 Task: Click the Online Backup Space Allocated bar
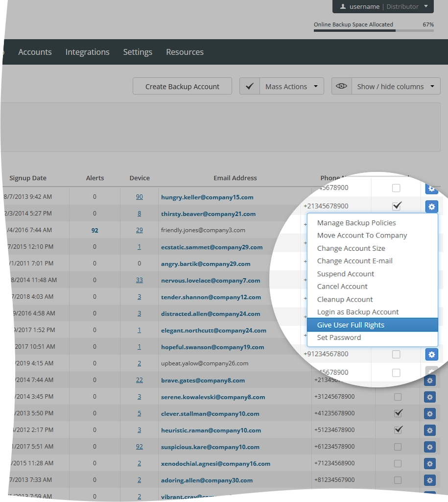(374, 30)
